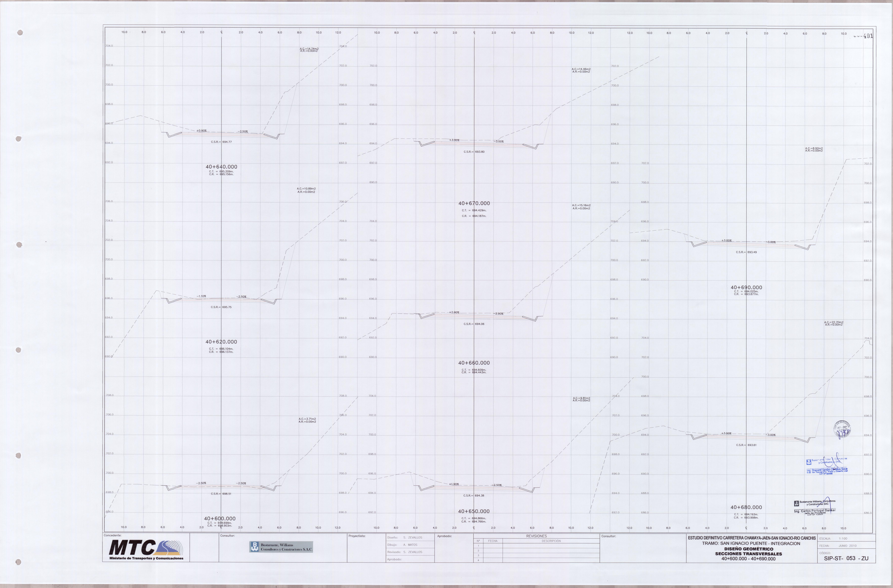Click the Diseño: S. ZEVALLOS entry
893x588 pixels.
[405, 538]
